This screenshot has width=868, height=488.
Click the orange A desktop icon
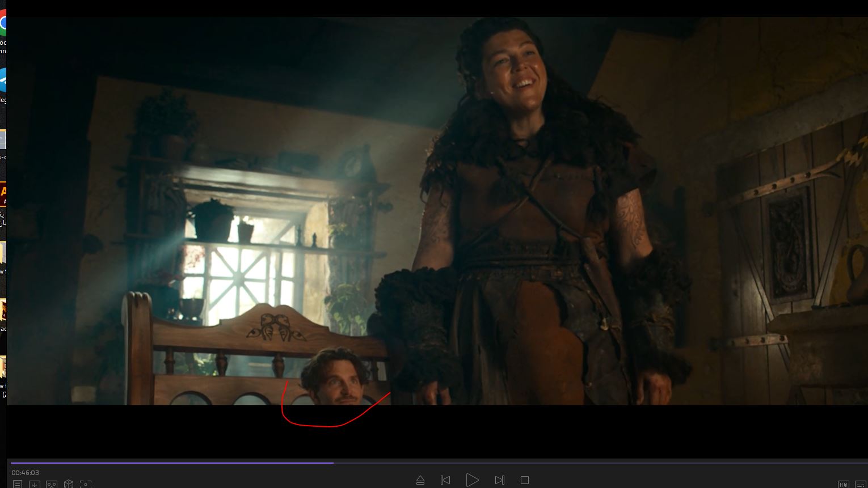click(3, 193)
